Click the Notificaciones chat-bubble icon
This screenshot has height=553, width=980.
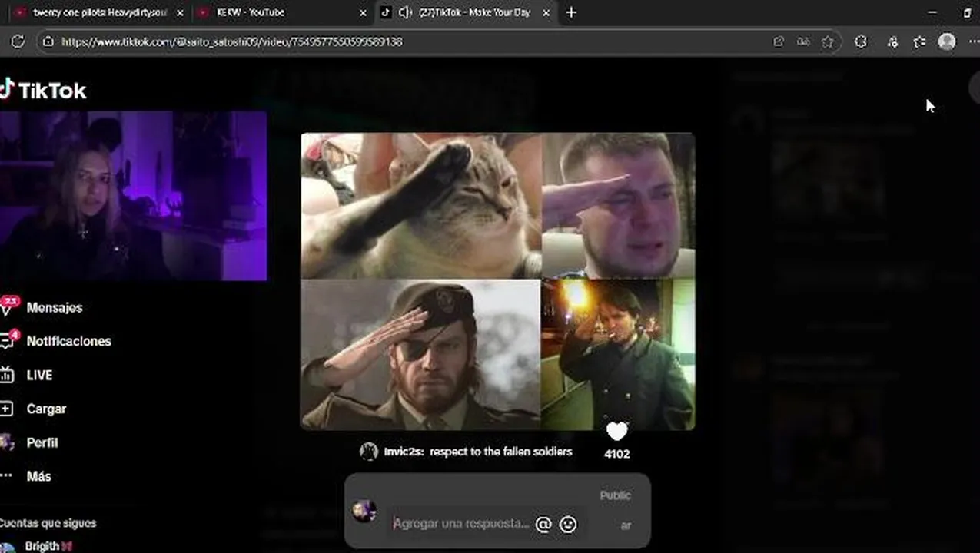(8, 340)
